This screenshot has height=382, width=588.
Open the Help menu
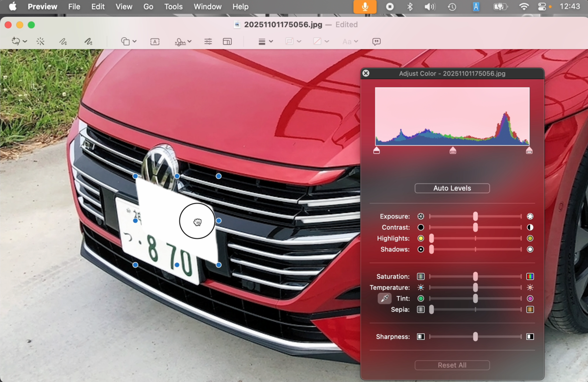(240, 7)
